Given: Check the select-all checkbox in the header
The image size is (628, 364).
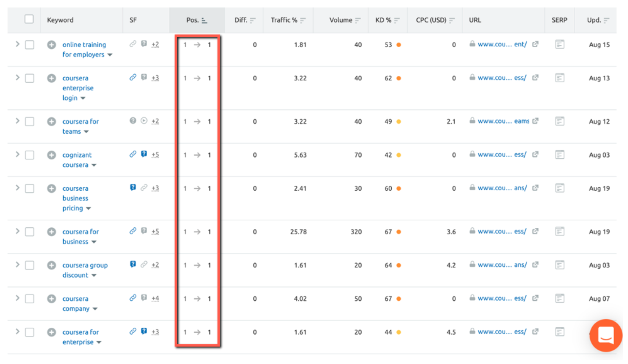Looking at the screenshot, I should coord(29,19).
